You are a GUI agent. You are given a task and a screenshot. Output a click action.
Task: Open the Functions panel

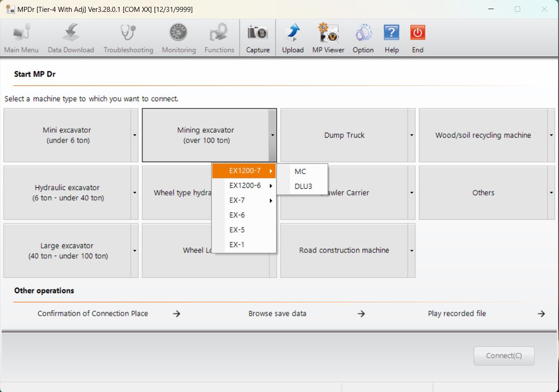tap(219, 38)
